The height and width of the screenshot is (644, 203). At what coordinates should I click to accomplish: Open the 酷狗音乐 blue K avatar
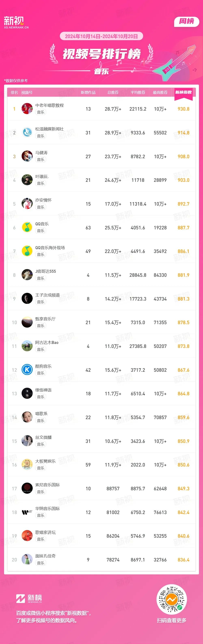27,369
